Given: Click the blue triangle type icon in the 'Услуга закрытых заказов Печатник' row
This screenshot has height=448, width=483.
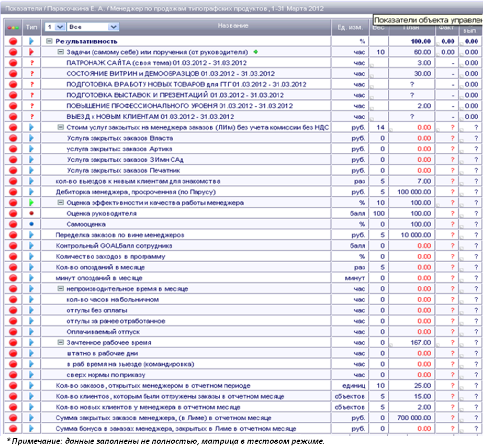Looking at the screenshot, I should (31, 171).
